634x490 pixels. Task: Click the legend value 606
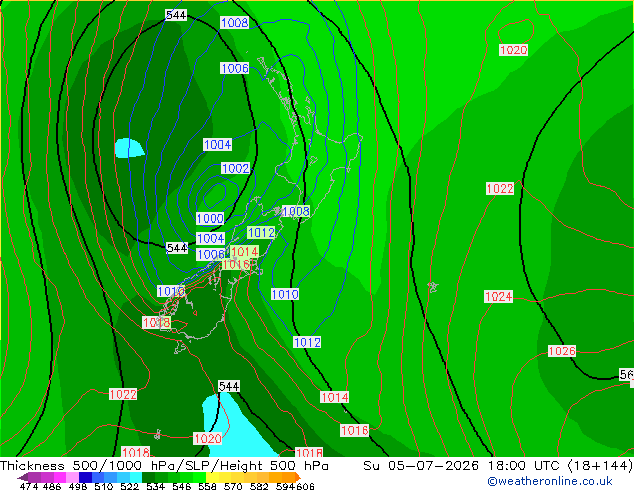click(305, 486)
